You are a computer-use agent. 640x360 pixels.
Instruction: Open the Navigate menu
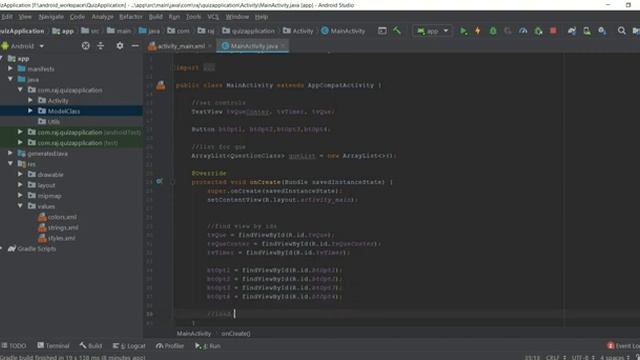[x=51, y=17]
